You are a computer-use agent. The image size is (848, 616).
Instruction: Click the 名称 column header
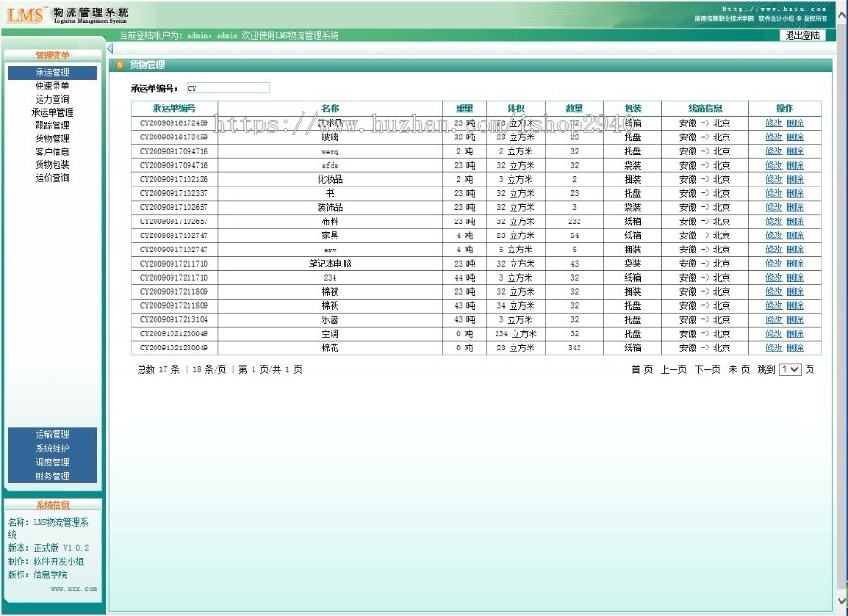point(330,108)
